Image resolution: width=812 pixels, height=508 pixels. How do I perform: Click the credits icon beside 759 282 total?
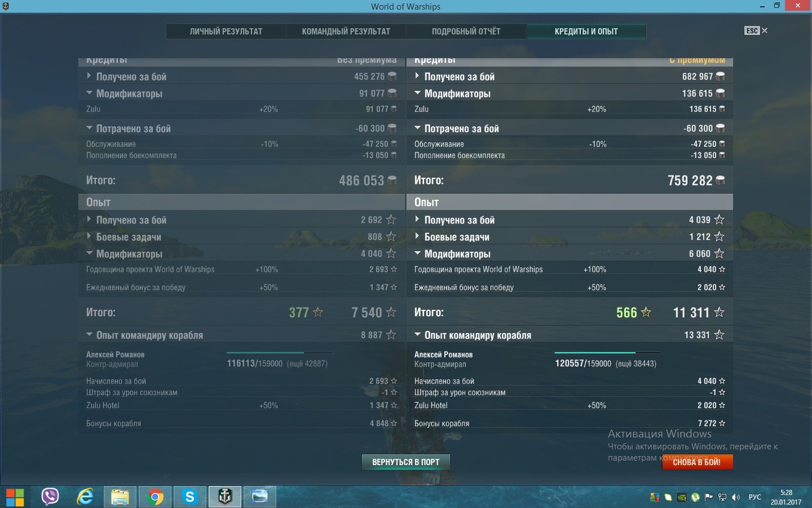pos(720,181)
